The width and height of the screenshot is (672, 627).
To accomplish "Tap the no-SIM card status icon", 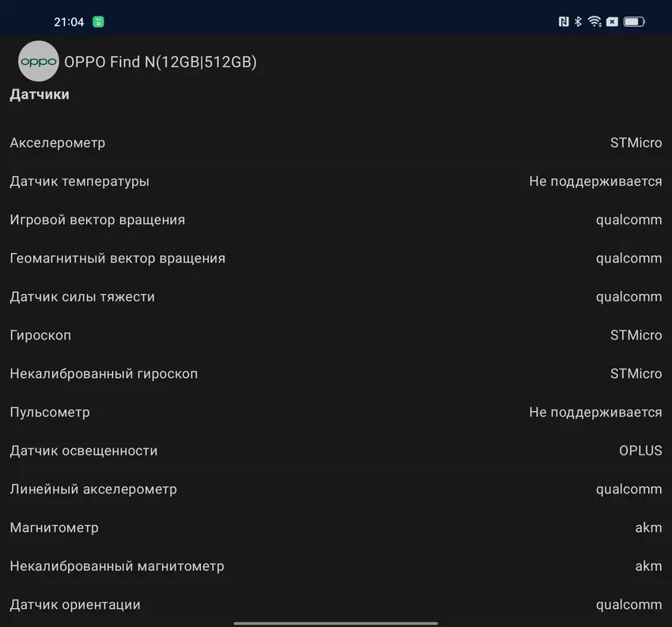I will 612,22.
